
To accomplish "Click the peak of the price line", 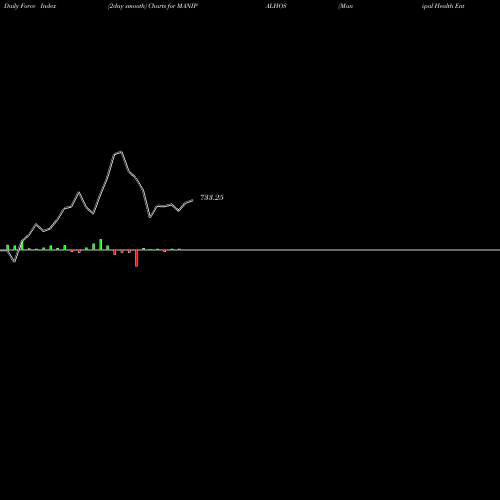I will (x=121, y=152).
